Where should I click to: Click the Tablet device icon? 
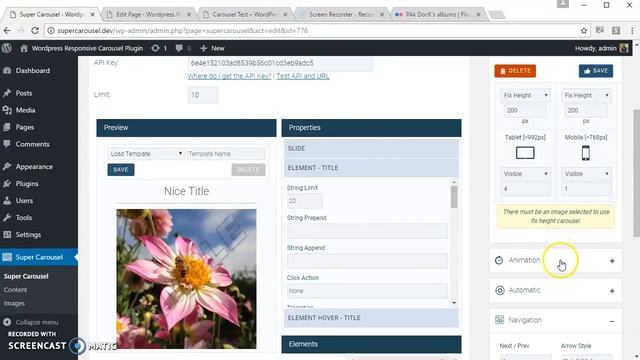525,153
